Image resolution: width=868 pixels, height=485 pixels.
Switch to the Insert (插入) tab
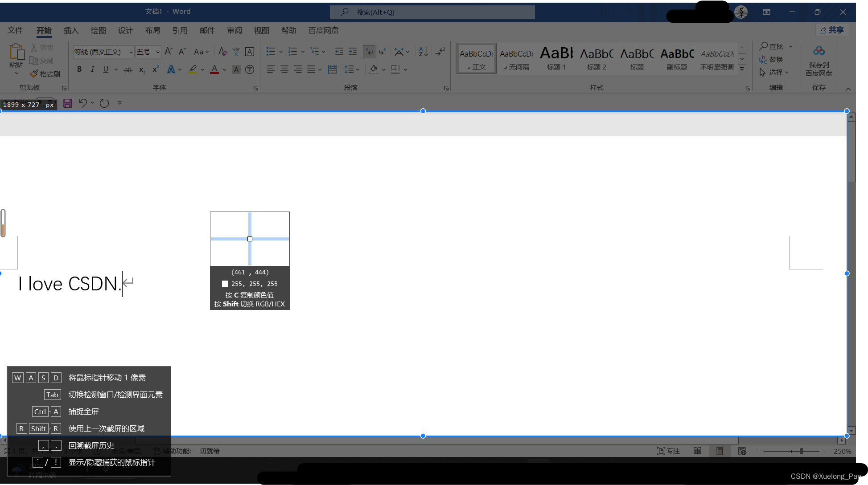(x=71, y=30)
